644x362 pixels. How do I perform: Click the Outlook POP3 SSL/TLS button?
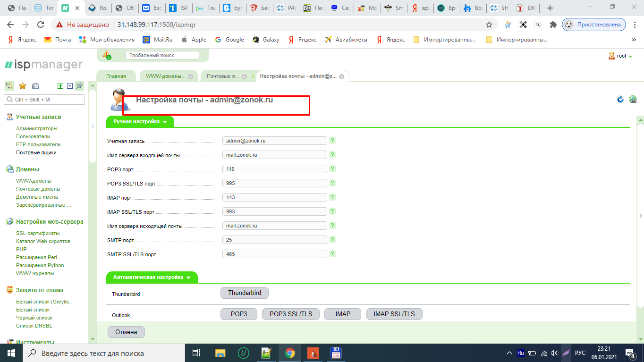tap(291, 314)
